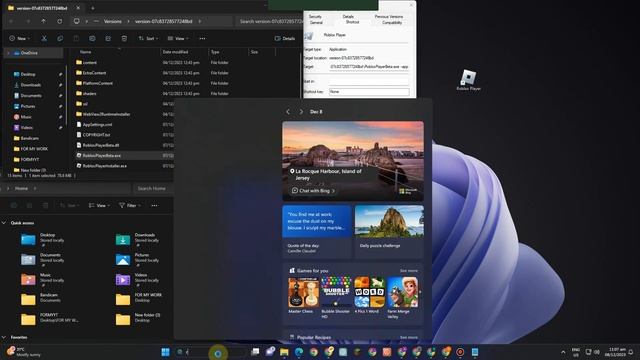Screen dimensions: 640x360
Task: Click the Rename icon in upper Explorer toolbar
Action: pyautogui.click(x=92, y=38)
